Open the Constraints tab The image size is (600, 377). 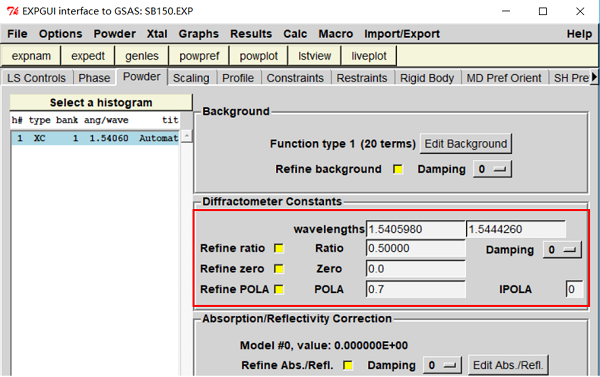pos(295,78)
